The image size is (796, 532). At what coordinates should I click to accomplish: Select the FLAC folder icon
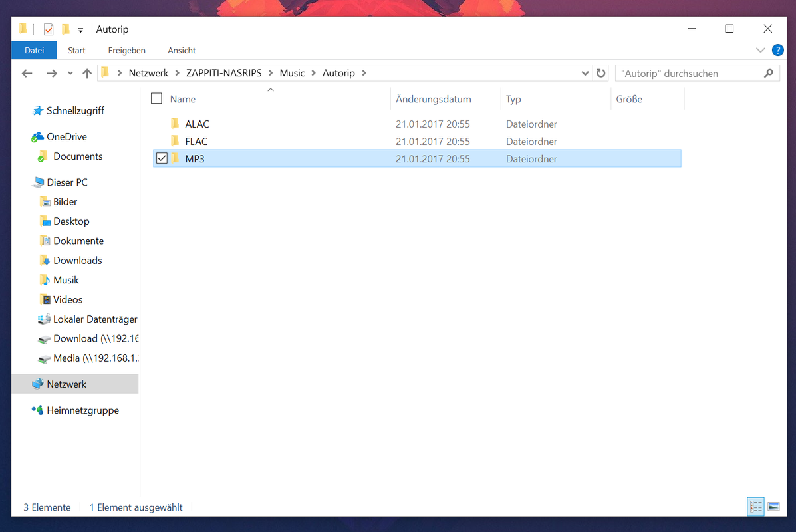175,140
